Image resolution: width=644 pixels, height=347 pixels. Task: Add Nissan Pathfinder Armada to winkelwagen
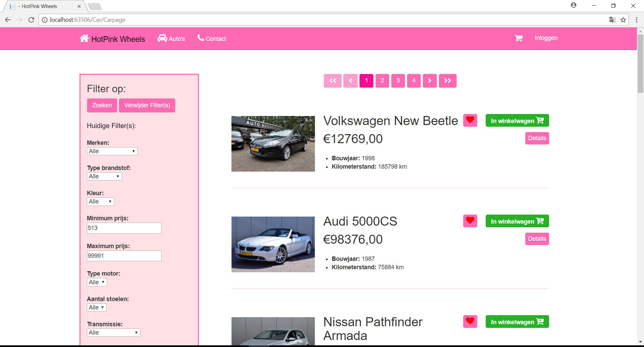tap(517, 322)
